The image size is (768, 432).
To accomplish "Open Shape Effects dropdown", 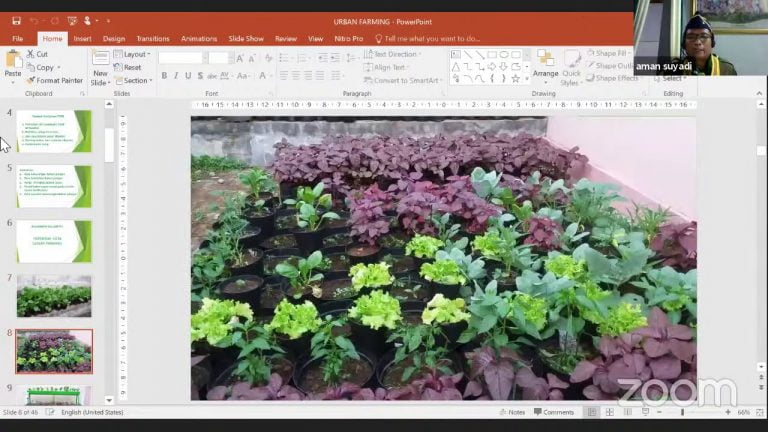I will [x=612, y=78].
